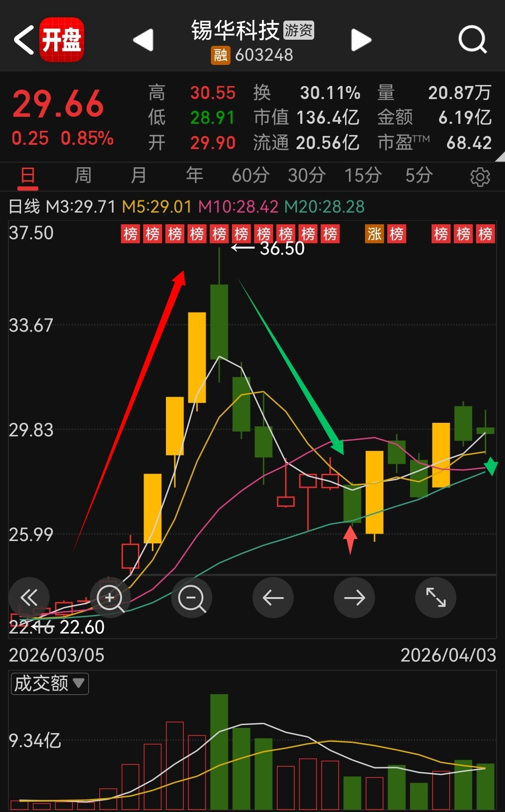505x812 pixels.
Task: Tap the 36.50 peak price label
Action: [x=282, y=249]
